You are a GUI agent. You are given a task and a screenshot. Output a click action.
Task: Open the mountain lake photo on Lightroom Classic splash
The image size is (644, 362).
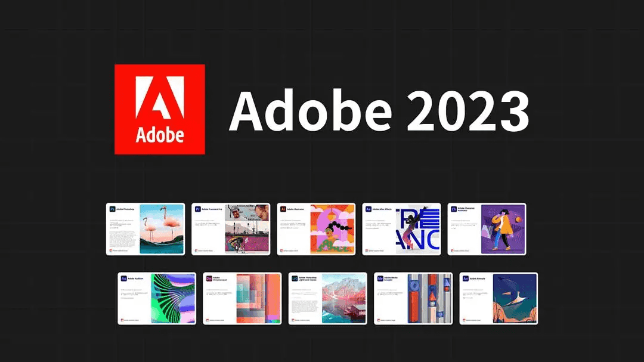point(344,298)
